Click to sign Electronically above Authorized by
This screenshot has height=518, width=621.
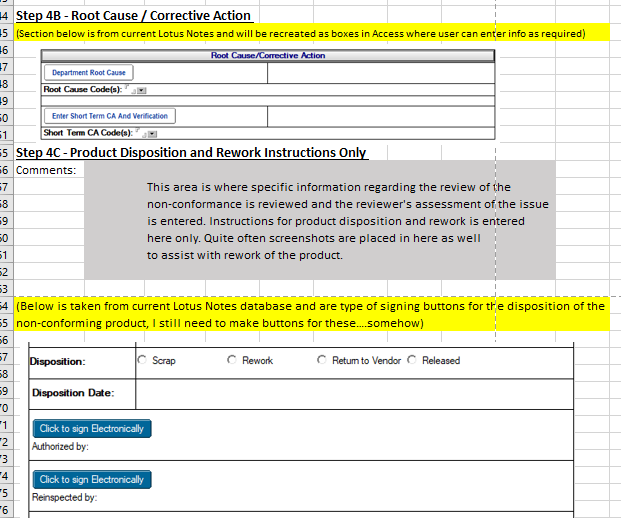[92, 428]
